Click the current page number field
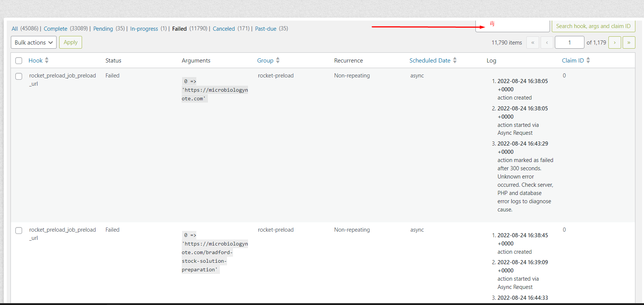The width and height of the screenshot is (644, 305). (x=569, y=42)
